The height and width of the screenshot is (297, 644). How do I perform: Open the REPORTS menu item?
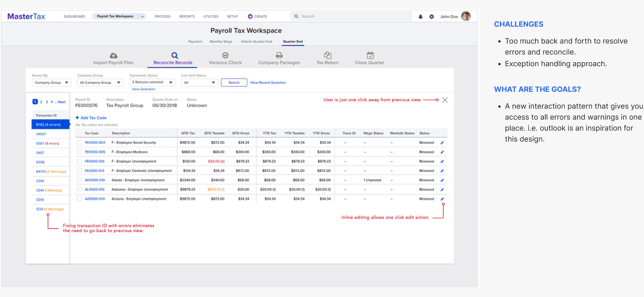[x=187, y=16]
